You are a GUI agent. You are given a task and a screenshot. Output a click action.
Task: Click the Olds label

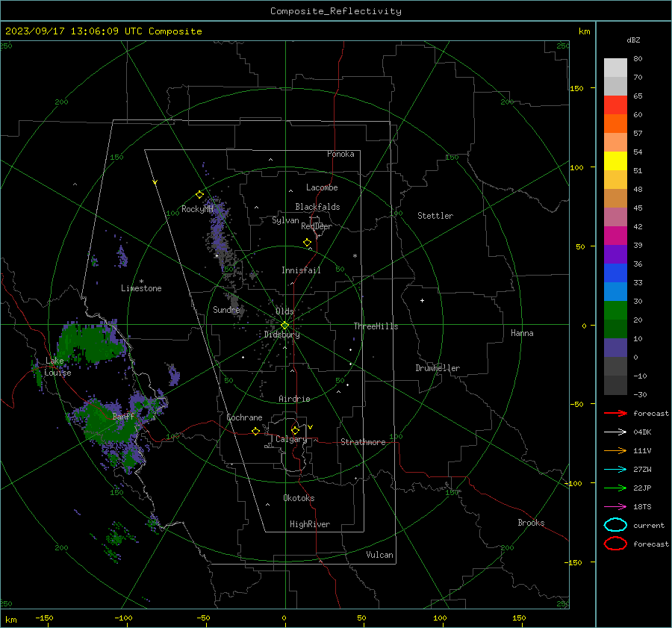[x=284, y=311]
